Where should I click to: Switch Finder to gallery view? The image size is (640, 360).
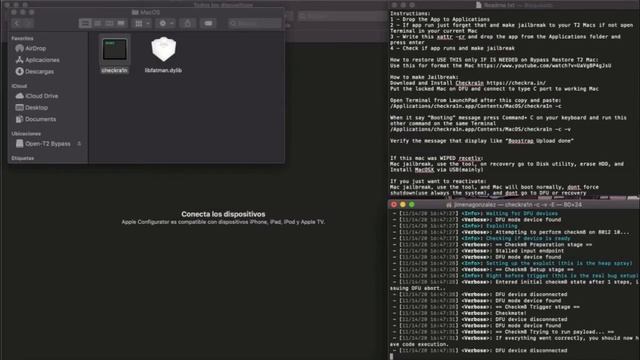pos(121,23)
